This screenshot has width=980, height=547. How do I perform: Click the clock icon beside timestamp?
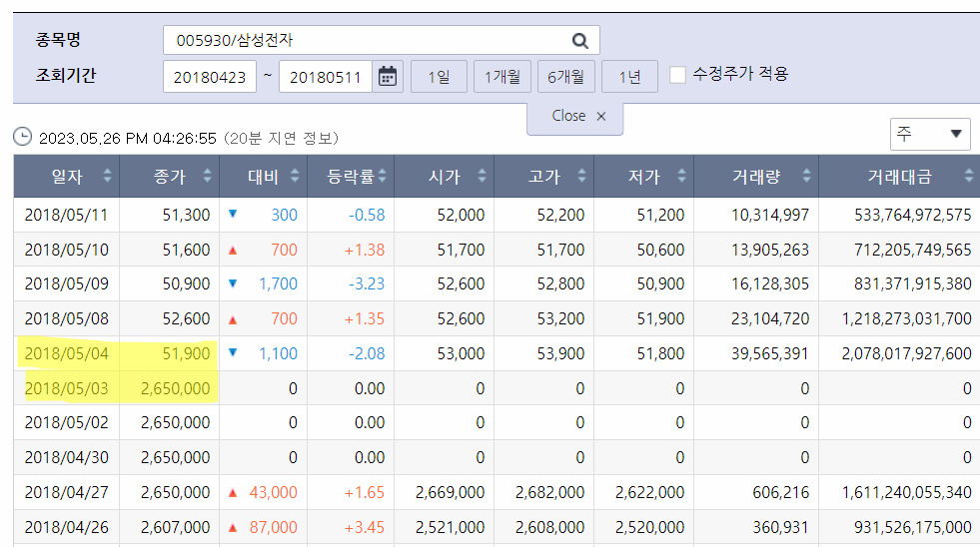(23, 137)
